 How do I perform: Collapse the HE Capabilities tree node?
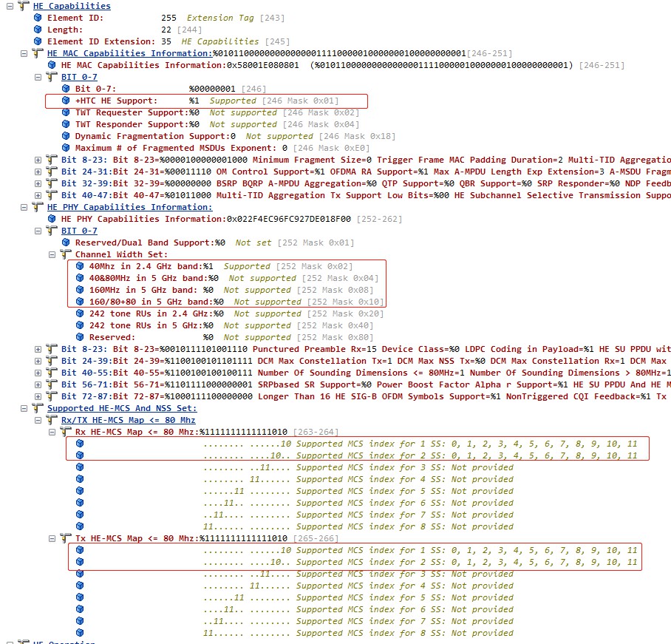(10, 6)
